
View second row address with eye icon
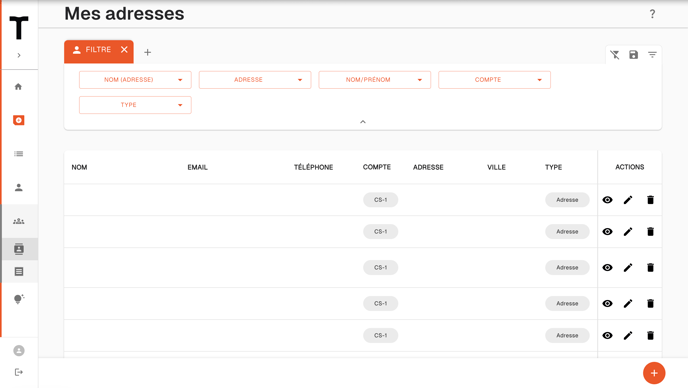pyautogui.click(x=607, y=231)
